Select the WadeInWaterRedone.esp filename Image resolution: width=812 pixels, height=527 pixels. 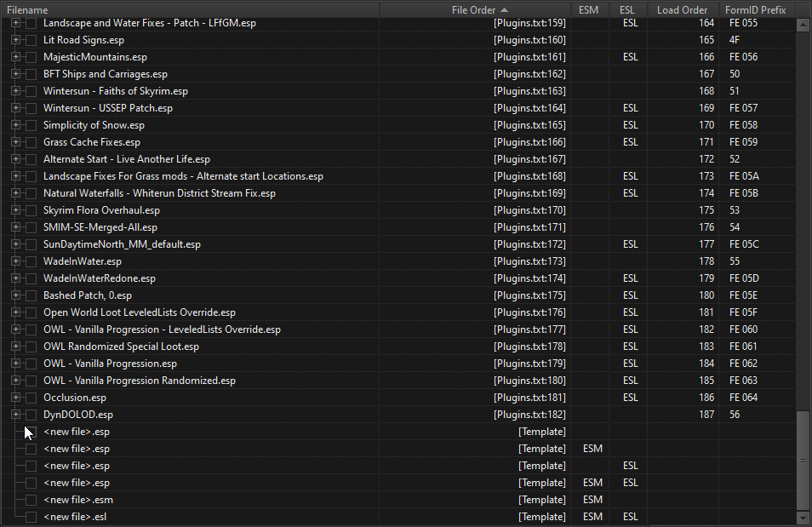(x=100, y=278)
